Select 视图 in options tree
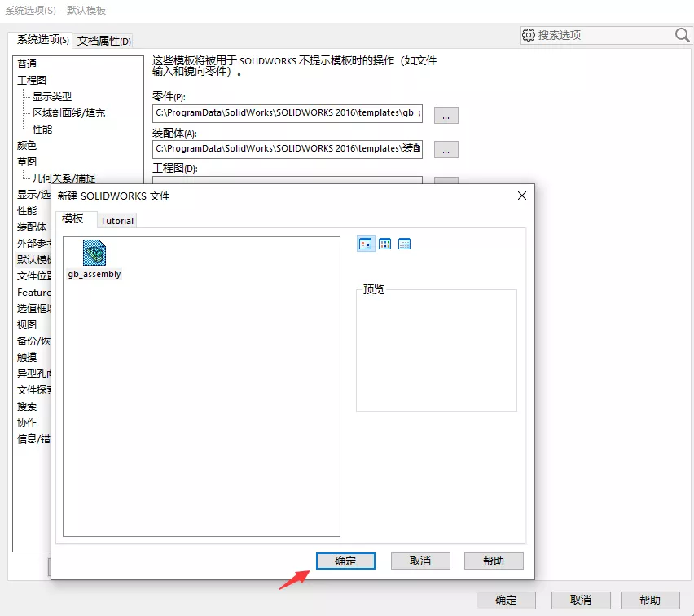 pos(27,324)
